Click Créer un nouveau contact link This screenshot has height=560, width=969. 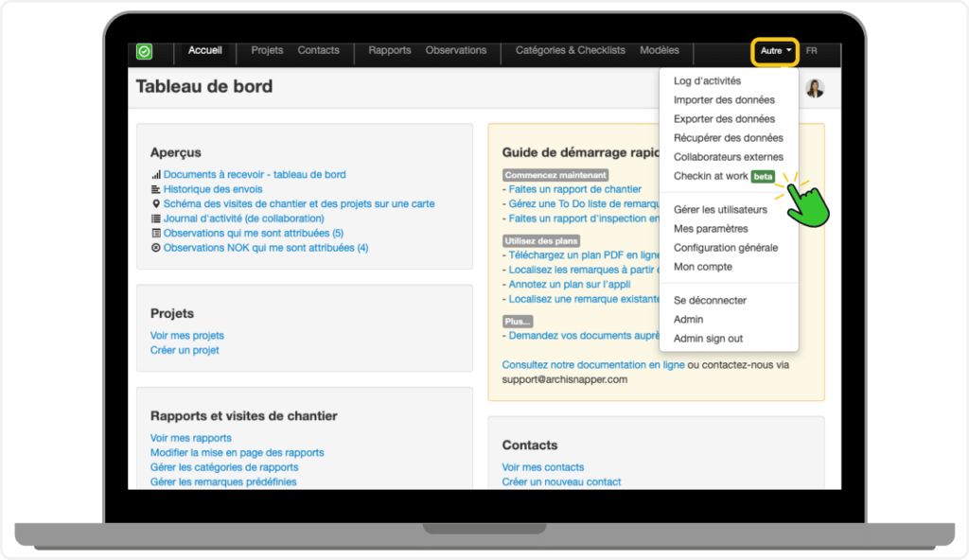pyautogui.click(x=561, y=482)
